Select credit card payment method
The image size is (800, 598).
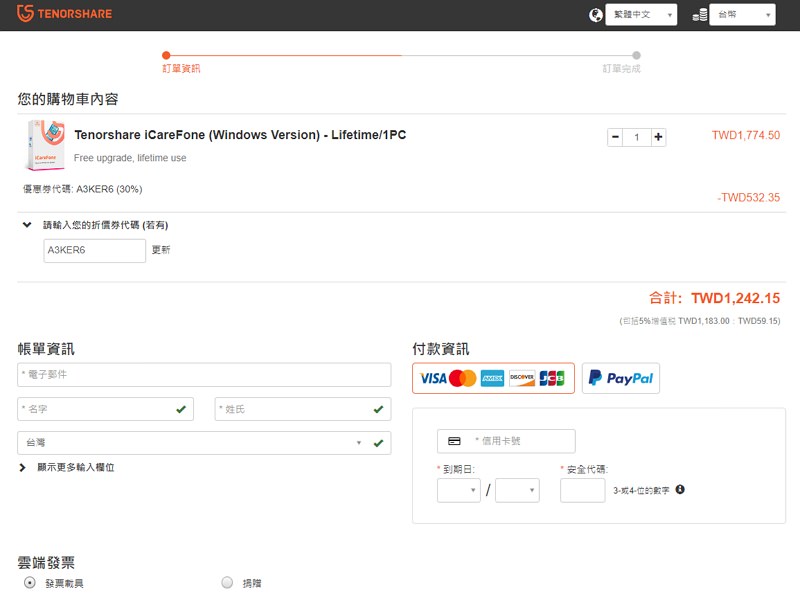pos(493,378)
